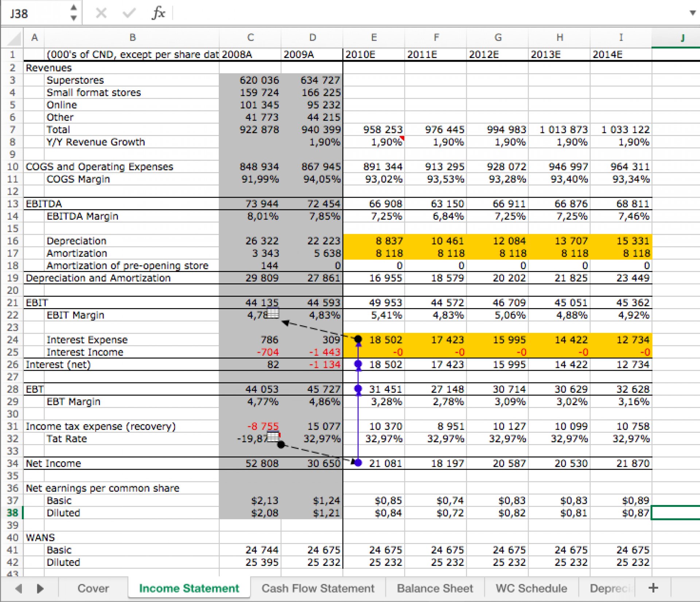Open the Name Box stepper arrows
This screenshot has height=602, width=700.
coord(74,13)
